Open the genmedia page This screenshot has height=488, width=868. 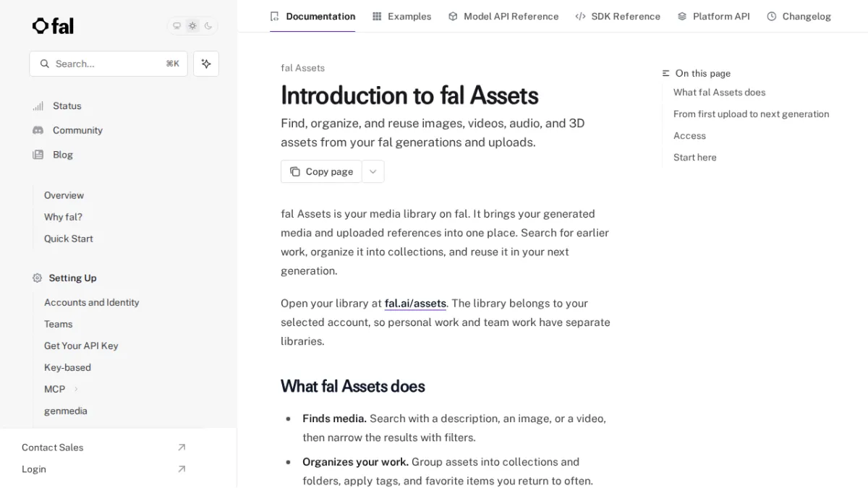65,411
